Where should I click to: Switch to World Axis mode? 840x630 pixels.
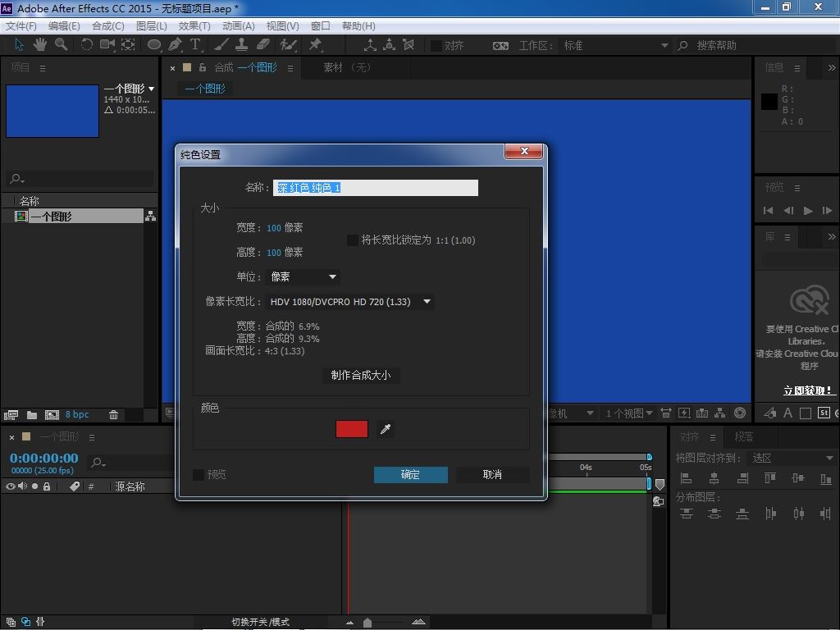[x=389, y=45]
